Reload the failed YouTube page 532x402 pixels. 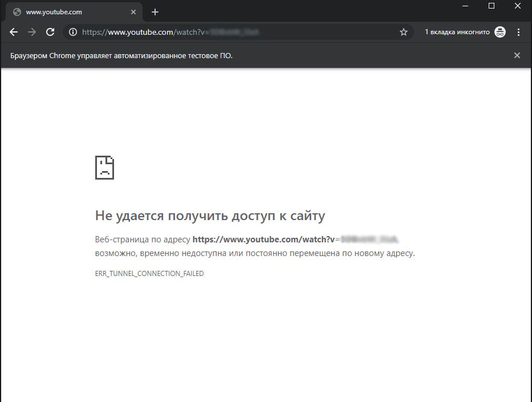pos(50,33)
